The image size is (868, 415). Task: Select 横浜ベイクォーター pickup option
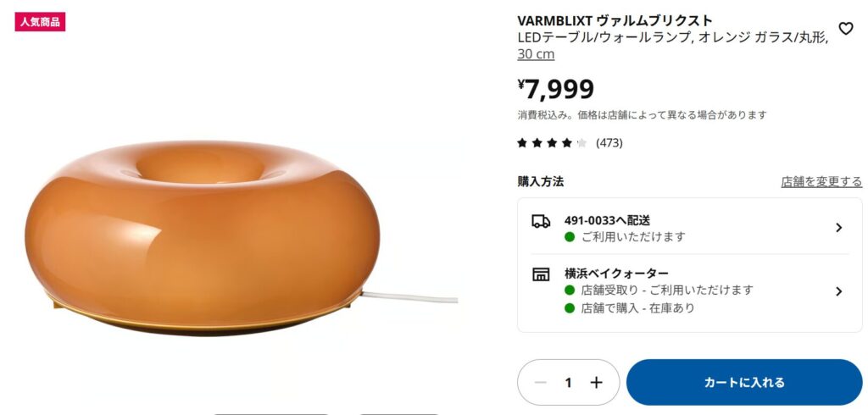[690, 291]
